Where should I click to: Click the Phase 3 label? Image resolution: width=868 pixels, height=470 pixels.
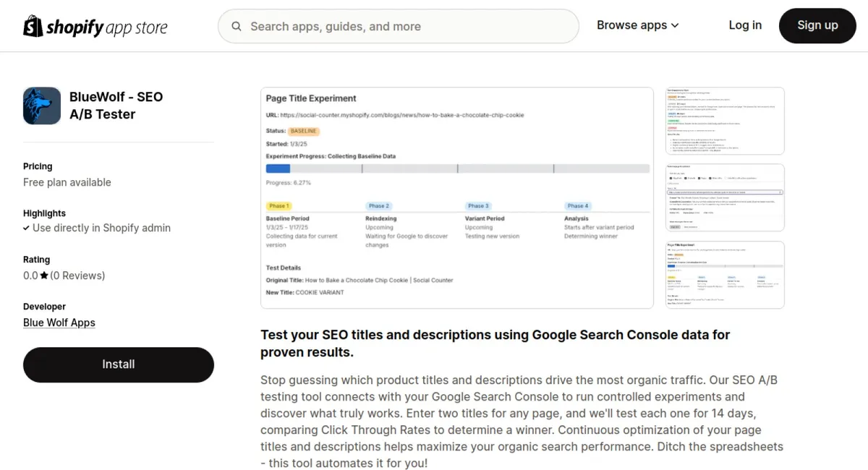pos(478,206)
